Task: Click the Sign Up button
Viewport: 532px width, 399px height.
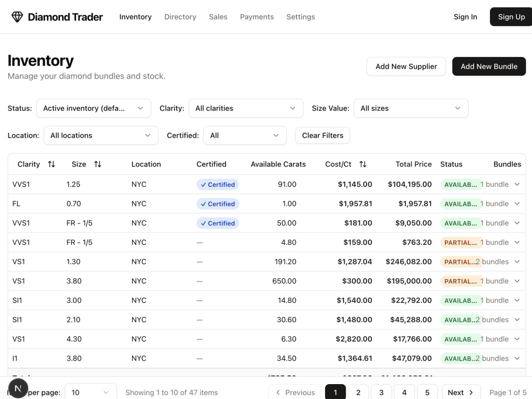Action: [x=511, y=16]
